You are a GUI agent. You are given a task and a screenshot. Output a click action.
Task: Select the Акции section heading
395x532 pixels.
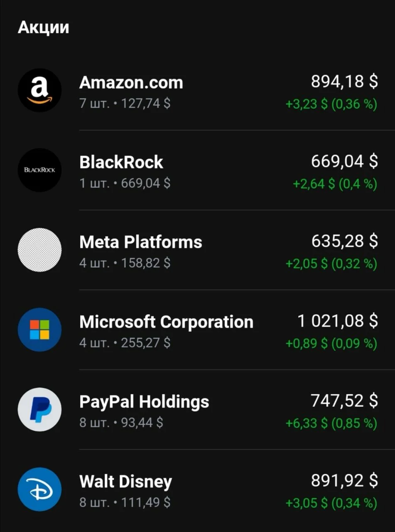(44, 27)
